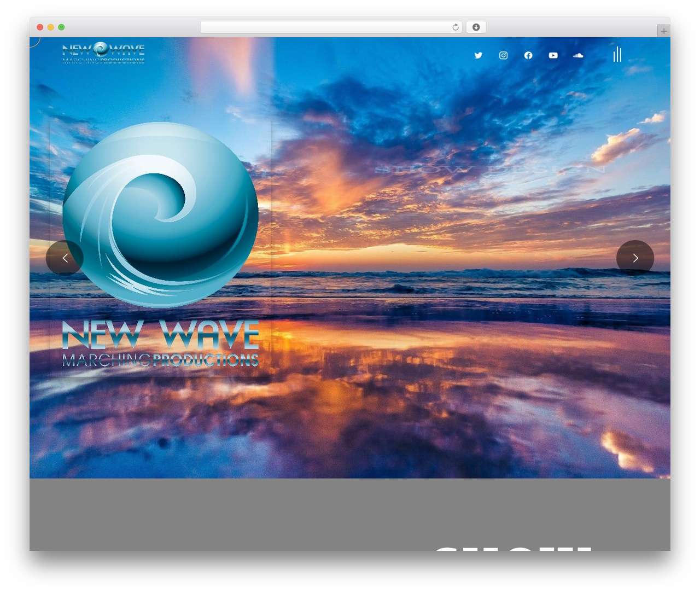Go to next slide arrow
Image resolution: width=700 pixels, height=593 pixels.
pyautogui.click(x=635, y=258)
